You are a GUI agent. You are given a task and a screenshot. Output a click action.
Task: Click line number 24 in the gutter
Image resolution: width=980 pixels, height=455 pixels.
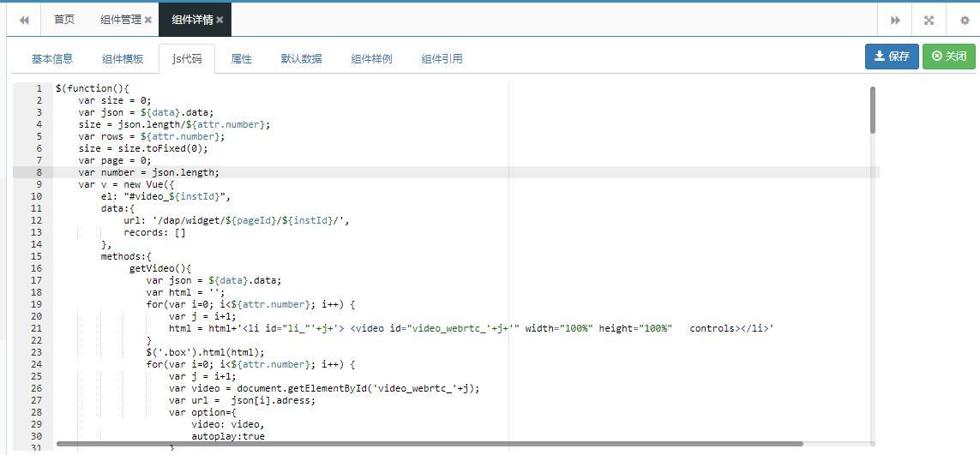(36, 364)
